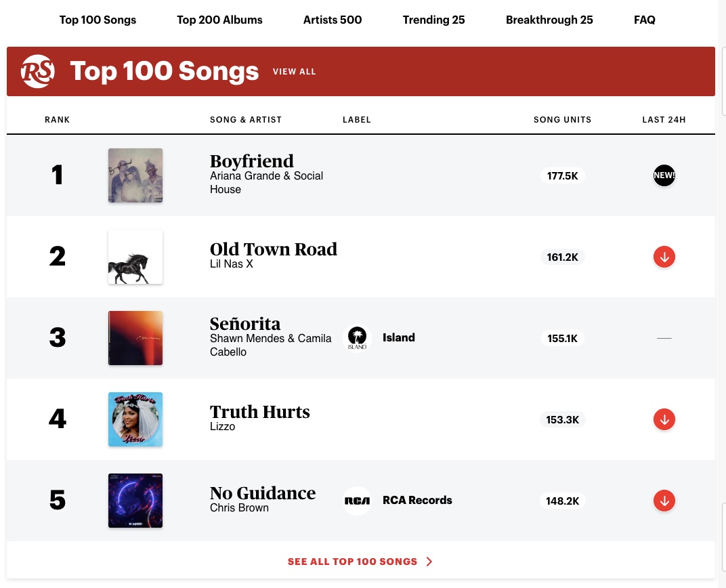The image size is (726, 588).
Task: Click the See All Top 100 Songs link
Action: (x=352, y=562)
